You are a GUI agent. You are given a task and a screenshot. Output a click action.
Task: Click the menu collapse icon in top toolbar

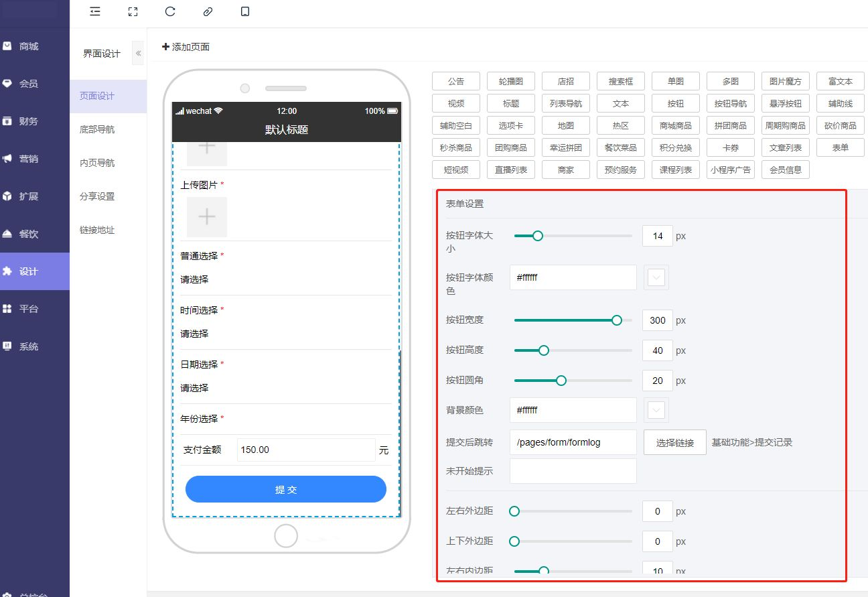(95, 11)
